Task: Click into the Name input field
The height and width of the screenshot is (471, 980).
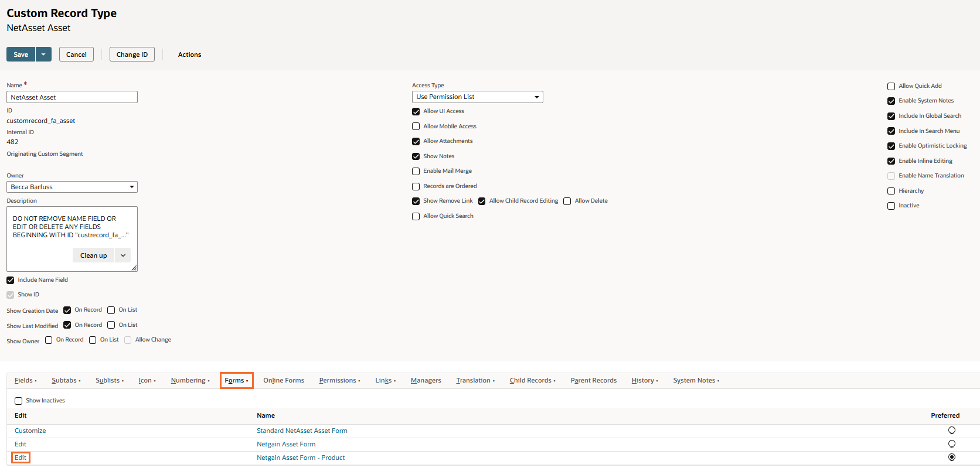Action: click(72, 97)
